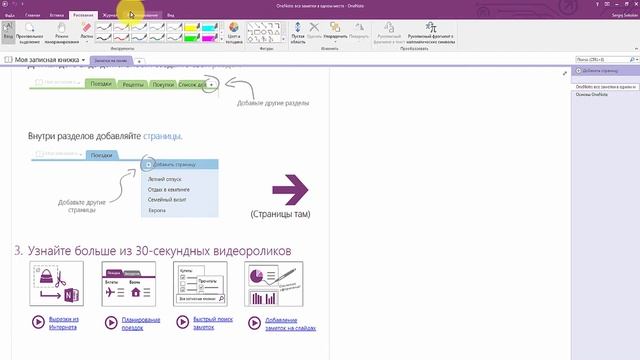The image size is (640, 360).
Task: Choose the cyan highlighter swatch
Action: coord(210,27)
